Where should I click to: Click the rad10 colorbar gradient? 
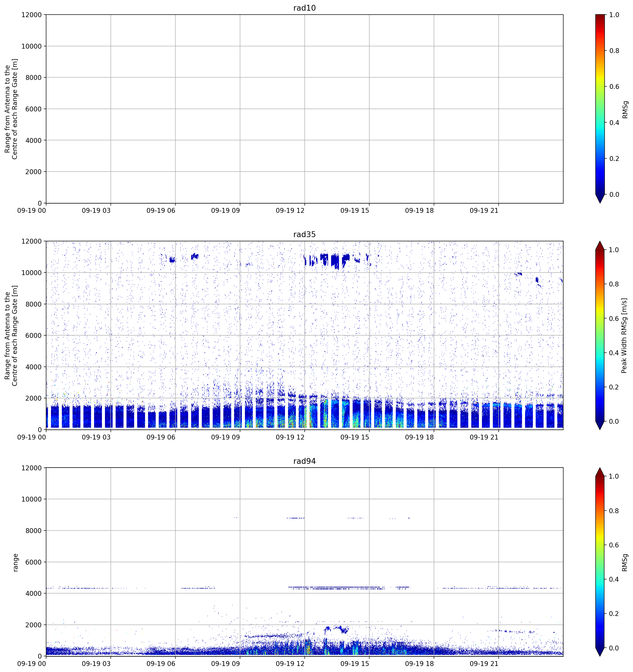pyautogui.click(x=600, y=104)
